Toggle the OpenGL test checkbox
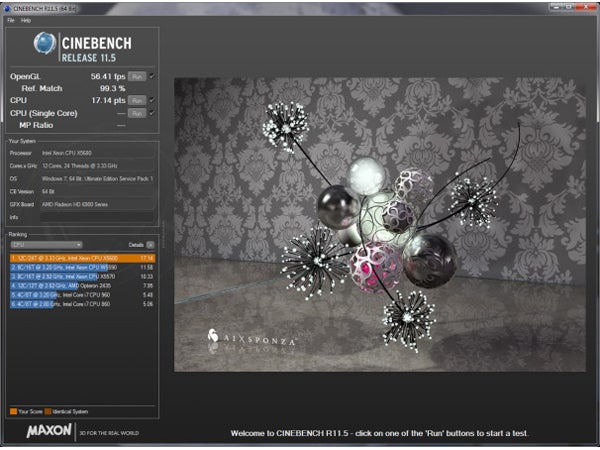Image resolution: width=600 pixels, height=450 pixels. coord(152,76)
